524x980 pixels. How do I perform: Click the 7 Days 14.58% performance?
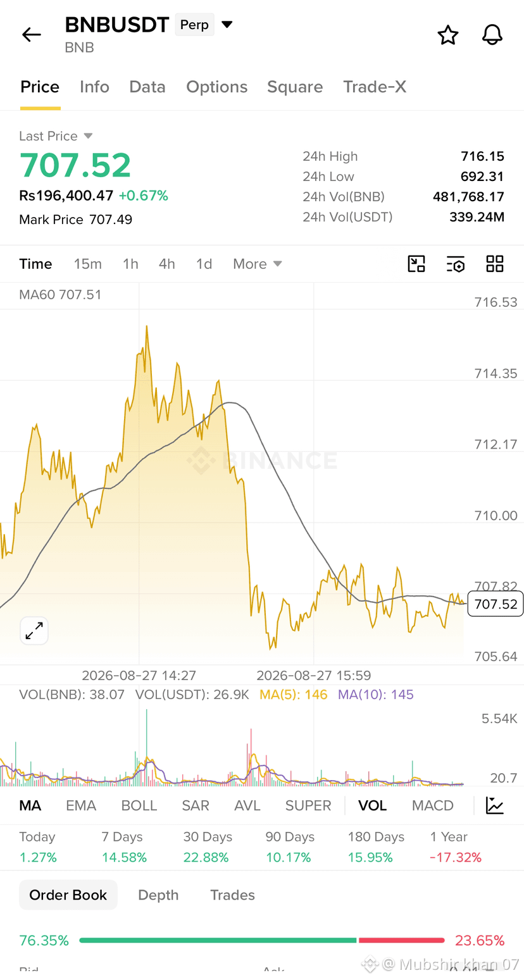124,847
